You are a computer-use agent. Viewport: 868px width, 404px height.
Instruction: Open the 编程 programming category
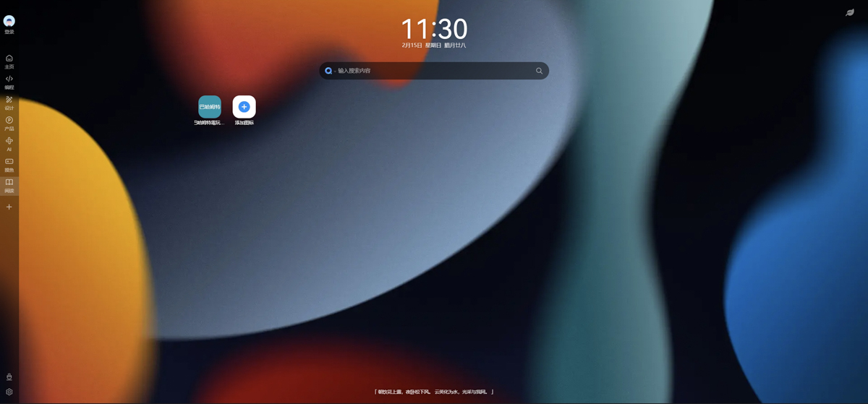(9, 82)
